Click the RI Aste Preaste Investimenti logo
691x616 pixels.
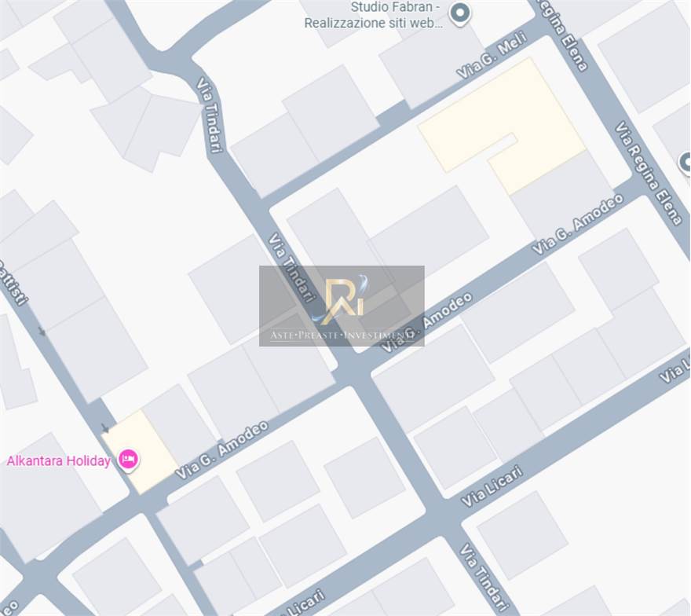tap(342, 306)
